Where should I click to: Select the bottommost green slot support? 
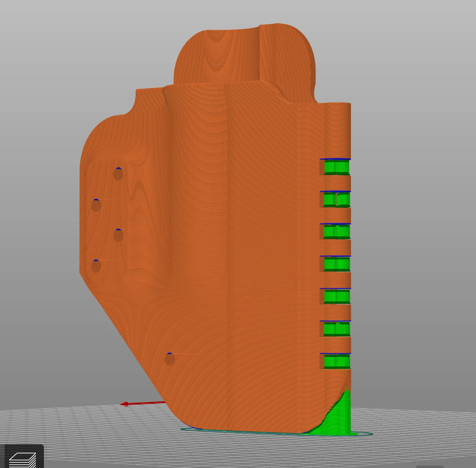coord(337,361)
